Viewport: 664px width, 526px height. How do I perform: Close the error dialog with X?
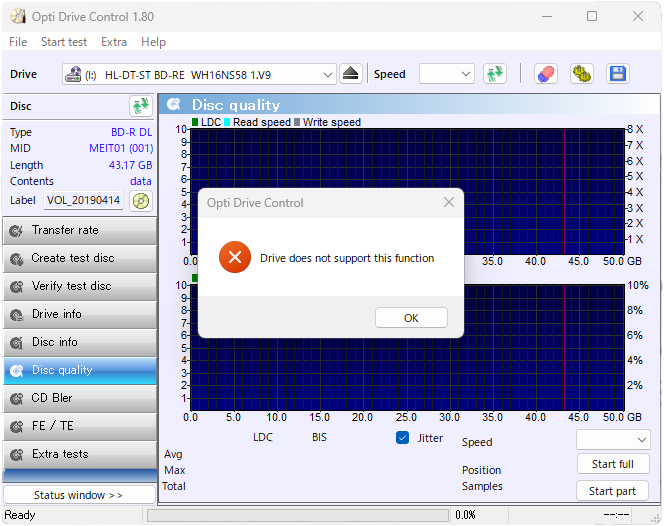[449, 202]
